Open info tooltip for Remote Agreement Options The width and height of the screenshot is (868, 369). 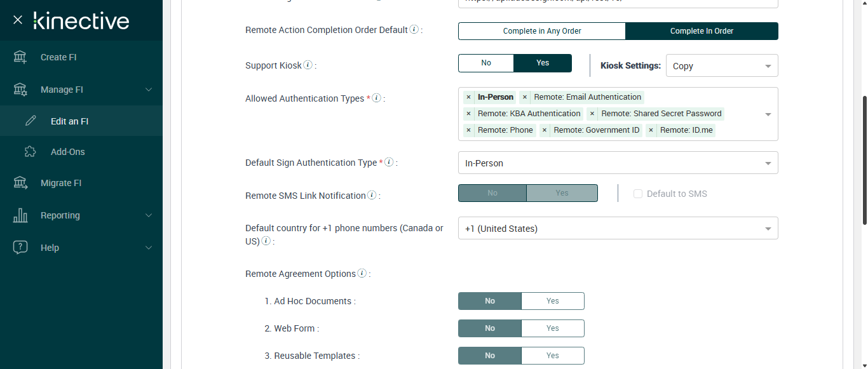click(362, 274)
